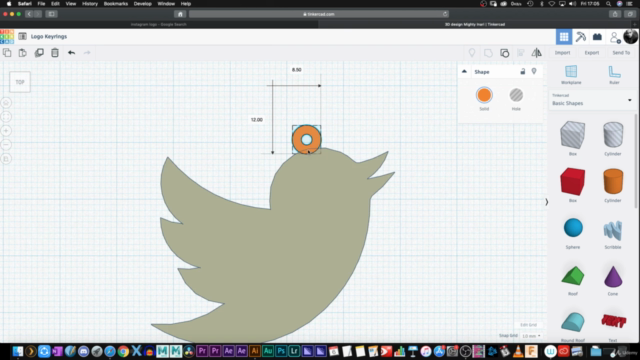Switch to the Google Search browser tab
Viewport: 640px width, 360px height.
click(159, 24)
